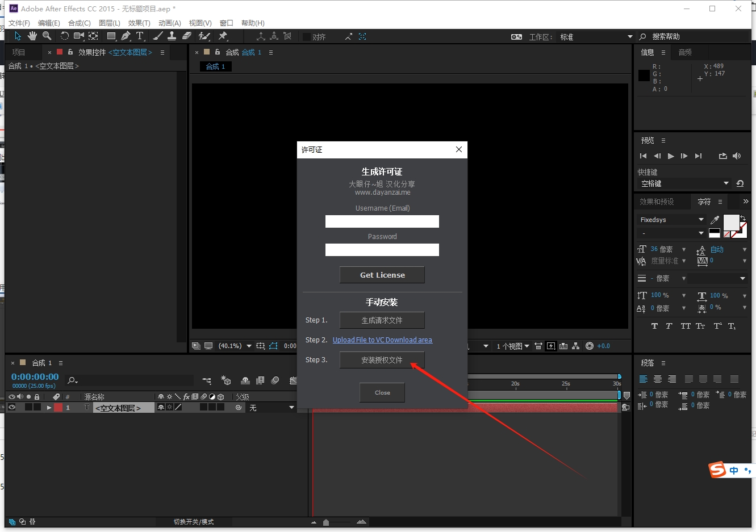Switch to the 效果和预设 tab
The image size is (756, 532).
pyautogui.click(x=657, y=202)
